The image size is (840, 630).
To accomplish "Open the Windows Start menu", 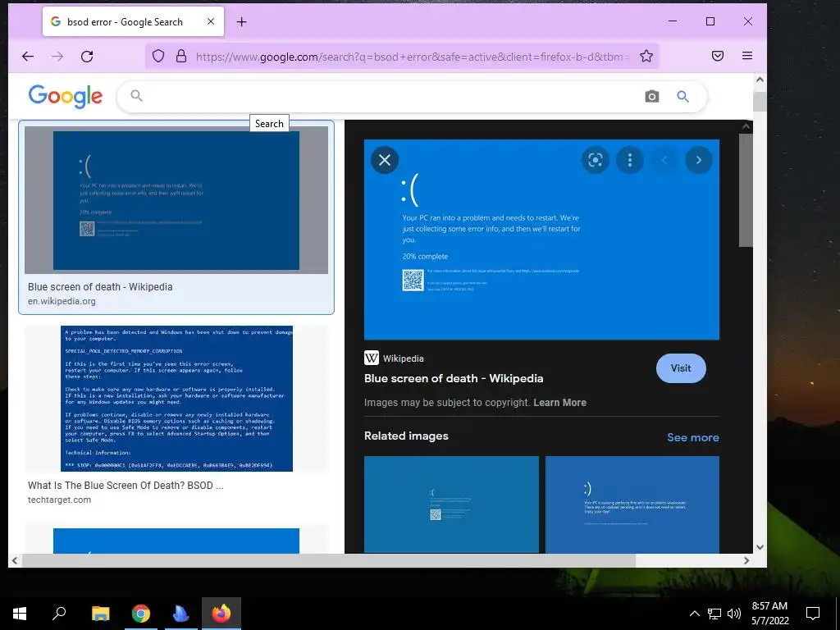I will (20, 614).
